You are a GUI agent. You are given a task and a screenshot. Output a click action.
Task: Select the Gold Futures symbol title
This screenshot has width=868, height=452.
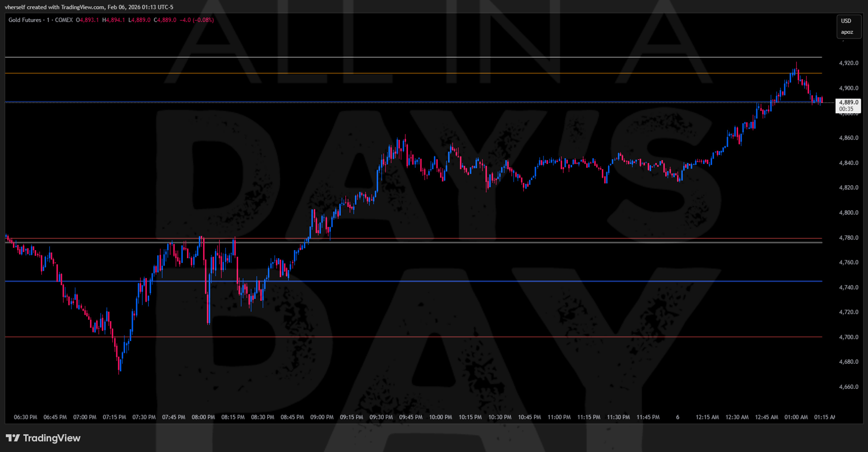[x=41, y=20]
